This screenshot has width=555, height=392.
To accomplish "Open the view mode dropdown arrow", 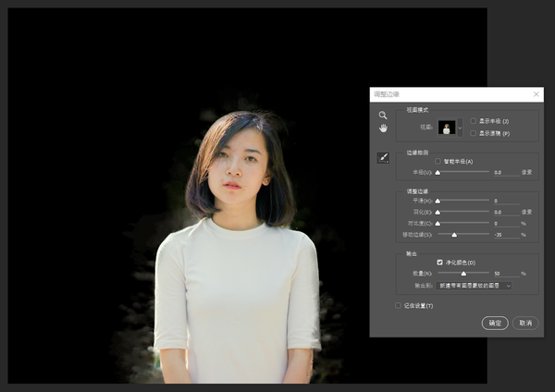I will tap(460, 128).
